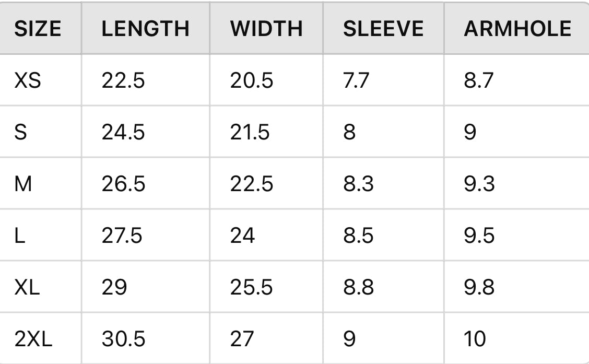Screen dimensions: 589x364
Task: Select the XS size row label
Action: pyautogui.click(x=28, y=80)
